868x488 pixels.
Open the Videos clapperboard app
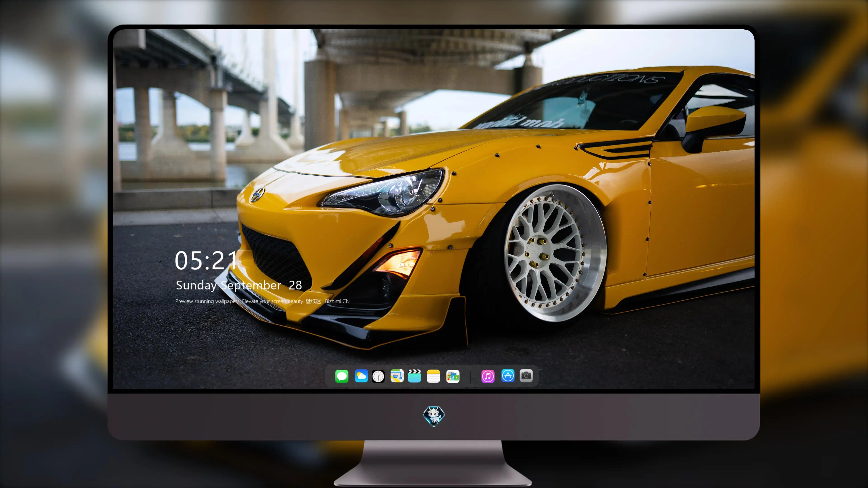tap(415, 376)
